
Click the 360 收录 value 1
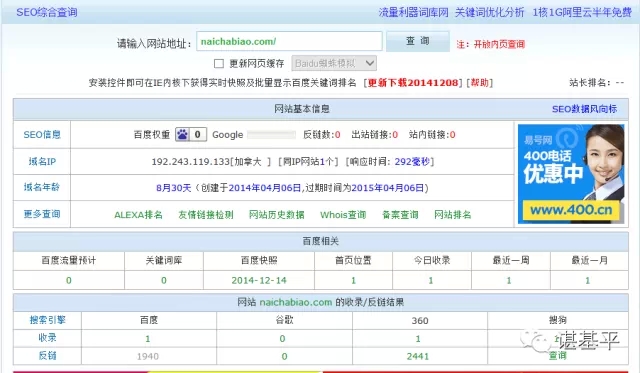tap(418, 338)
